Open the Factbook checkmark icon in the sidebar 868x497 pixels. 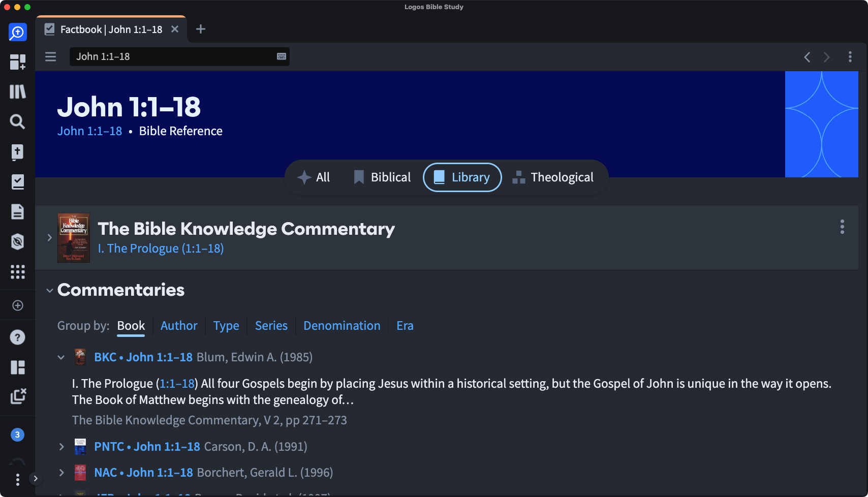pyautogui.click(x=17, y=182)
